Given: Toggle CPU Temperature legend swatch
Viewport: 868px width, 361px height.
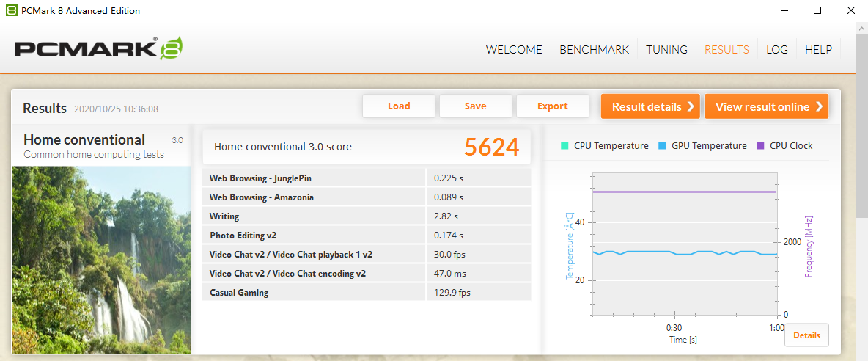Looking at the screenshot, I should (564, 145).
